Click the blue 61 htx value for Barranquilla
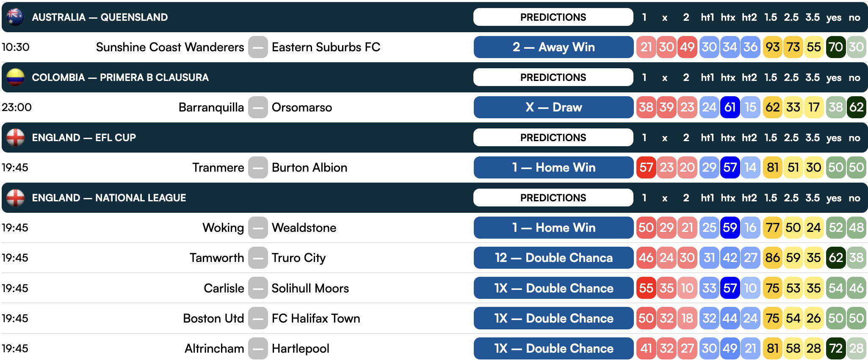The width and height of the screenshot is (868, 362). pyautogui.click(x=730, y=107)
